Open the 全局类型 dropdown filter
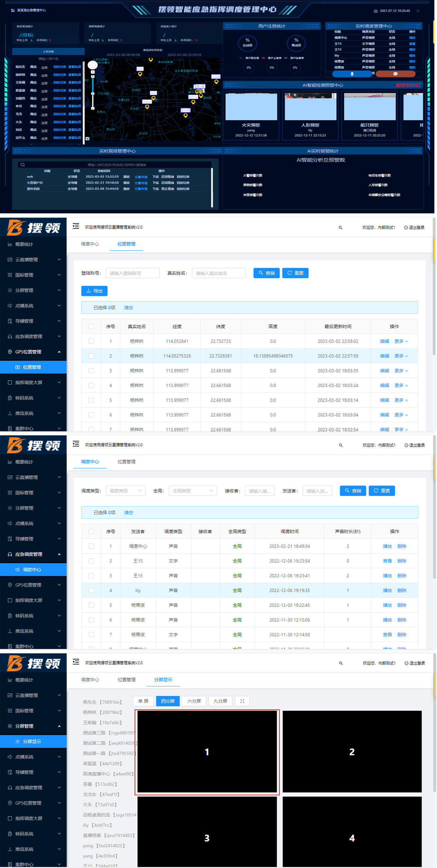437x868 pixels. tap(193, 491)
